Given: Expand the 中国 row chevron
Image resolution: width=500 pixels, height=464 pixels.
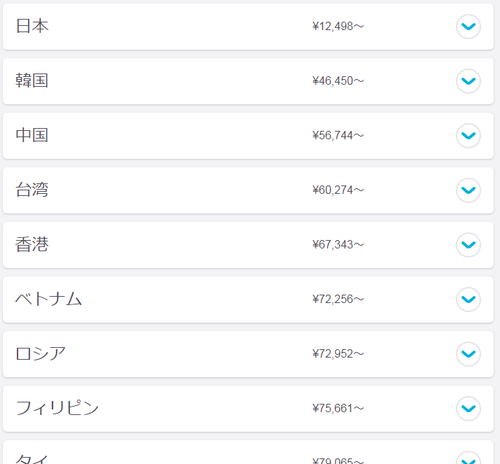Looking at the screenshot, I should (x=468, y=135).
